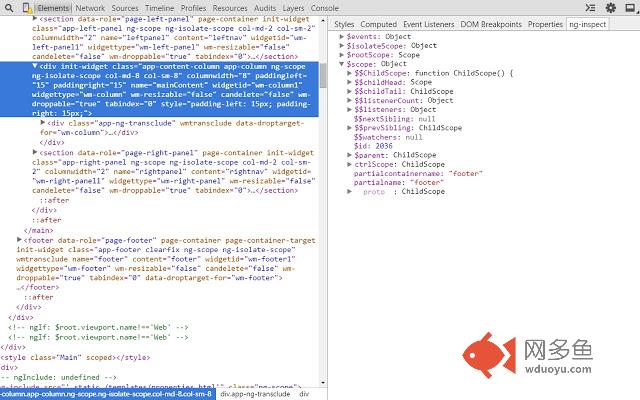Open the Event Listeners sidebar tab
This screenshot has width=640, height=400.
429,24
